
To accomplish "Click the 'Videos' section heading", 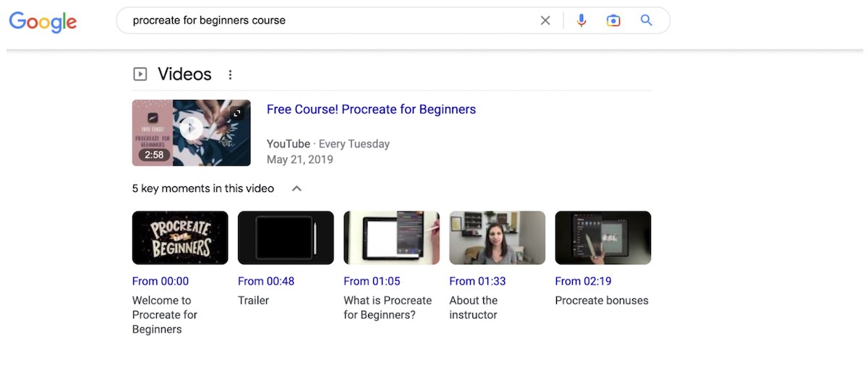I will tap(184, 74).
